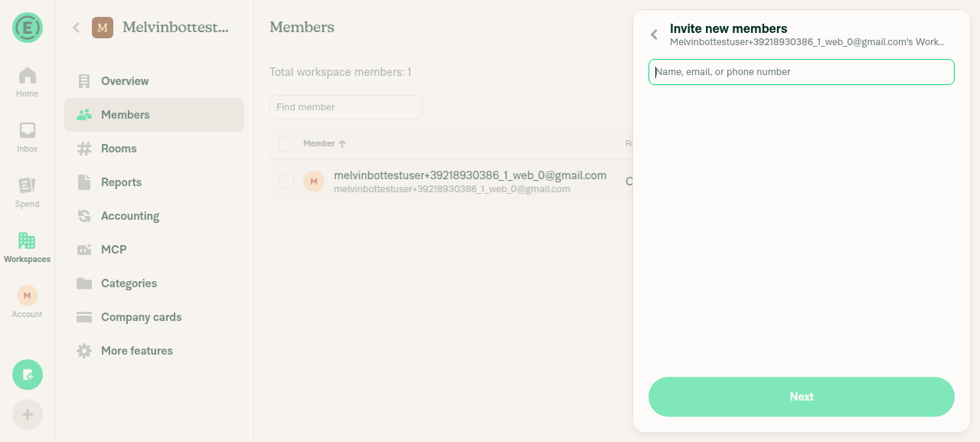Viewport: 980px width, 442px height.
Task: Focus the Name, email, or phone field
Action: [x=802, y=72]
